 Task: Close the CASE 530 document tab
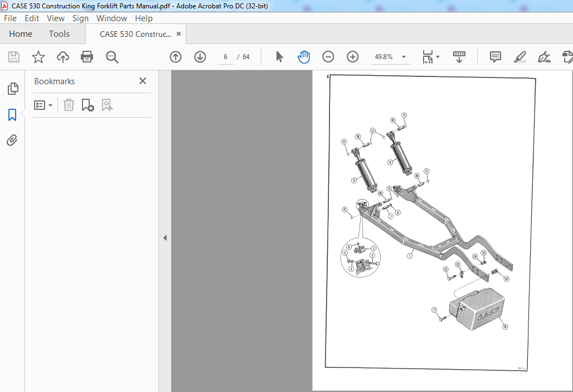[x=179, y=33]
